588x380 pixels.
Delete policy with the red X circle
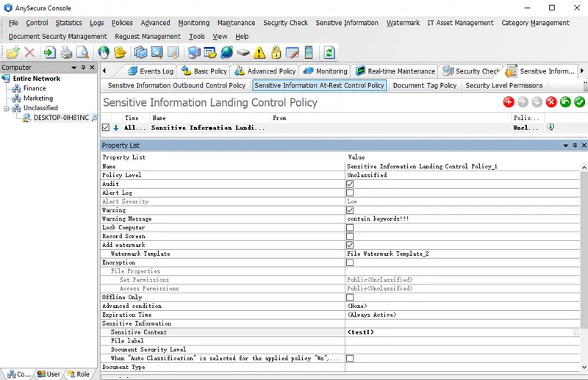pos(551,102)
